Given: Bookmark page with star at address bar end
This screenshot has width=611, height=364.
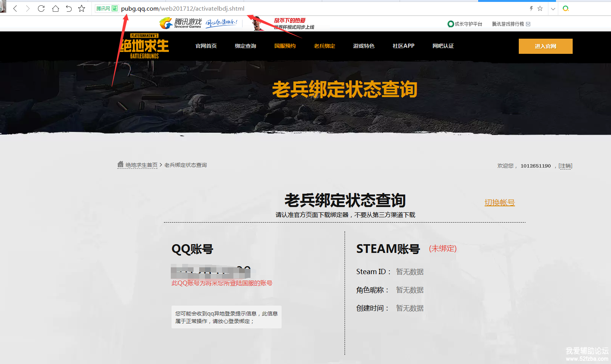Looking at the screenshot, I should pos(540,8).
